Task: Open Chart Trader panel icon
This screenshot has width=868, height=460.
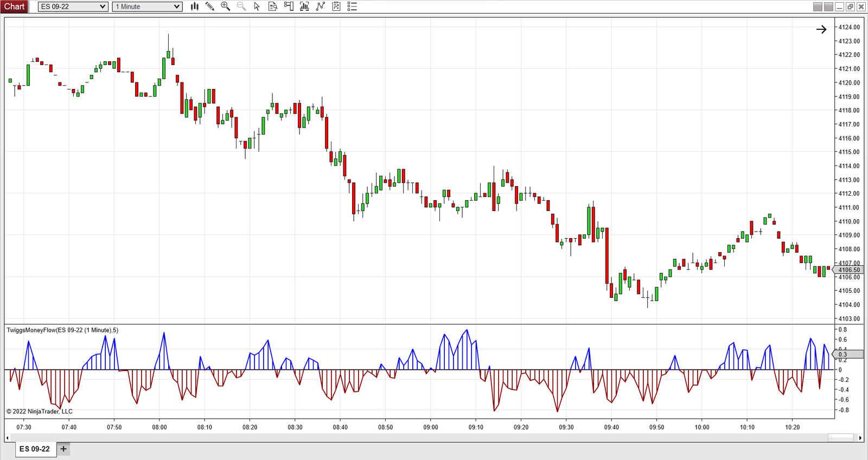Action: tap(289, 7)
